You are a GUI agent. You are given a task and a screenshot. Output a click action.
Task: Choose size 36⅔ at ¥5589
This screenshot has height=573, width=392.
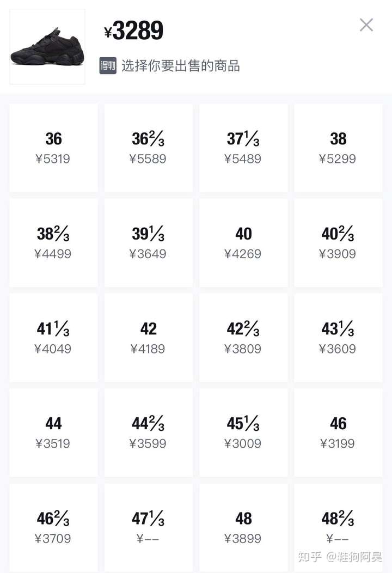pos(148,148)
